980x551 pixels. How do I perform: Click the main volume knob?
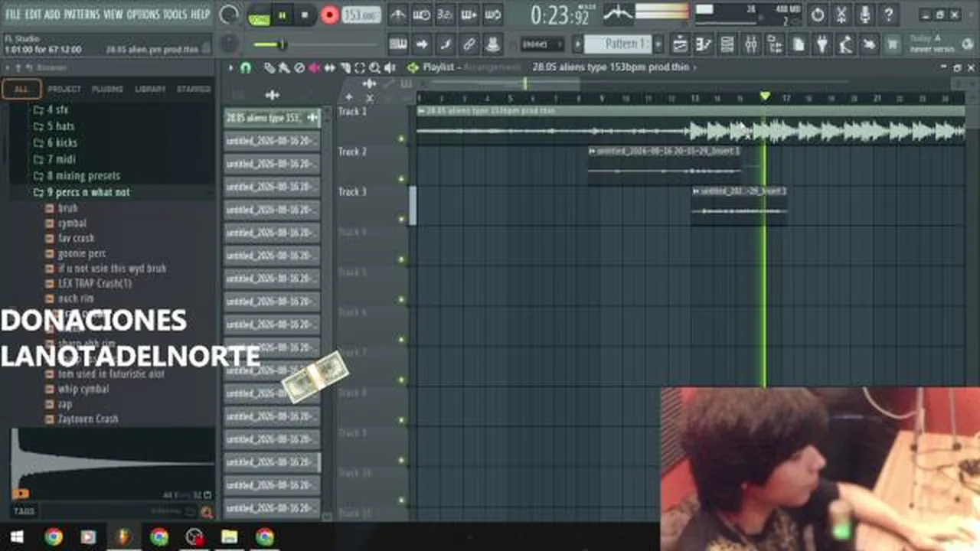coord(229,15)
